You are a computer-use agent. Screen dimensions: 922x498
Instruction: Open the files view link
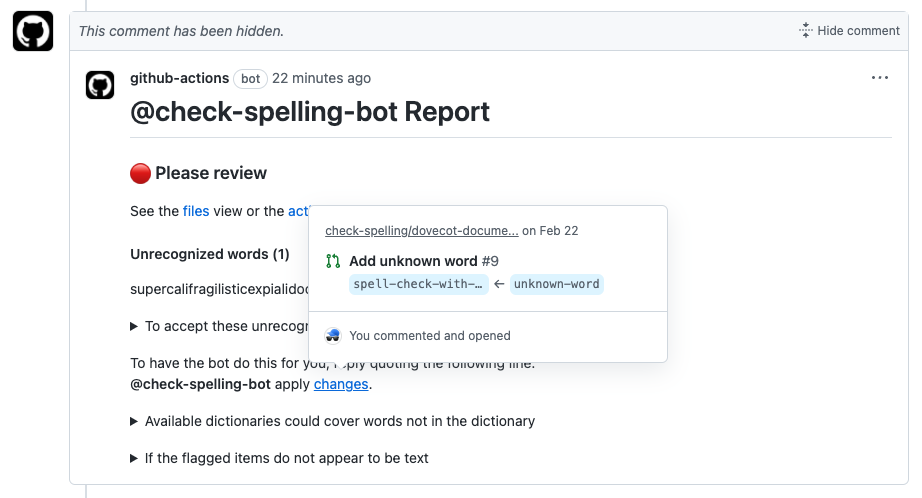pos(196,211)
